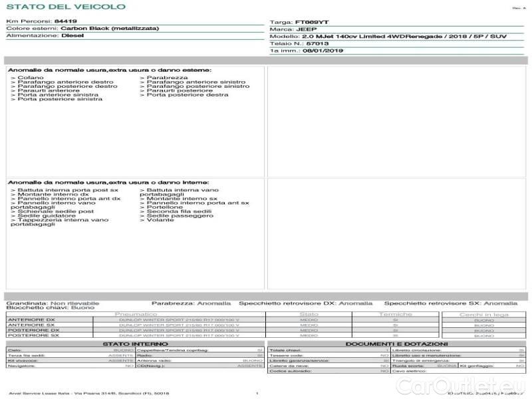The height and width of the screenshot is (399, 532).
Task: Select the Km Percorsi value 84419
Action: (x=65, y=21)
